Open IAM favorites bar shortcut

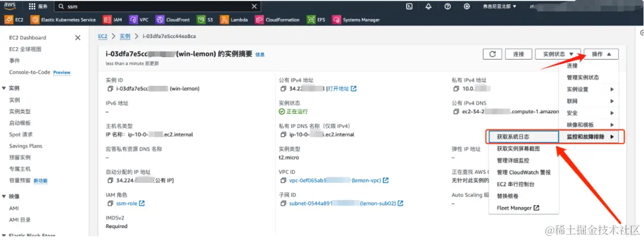coord(113,20)
